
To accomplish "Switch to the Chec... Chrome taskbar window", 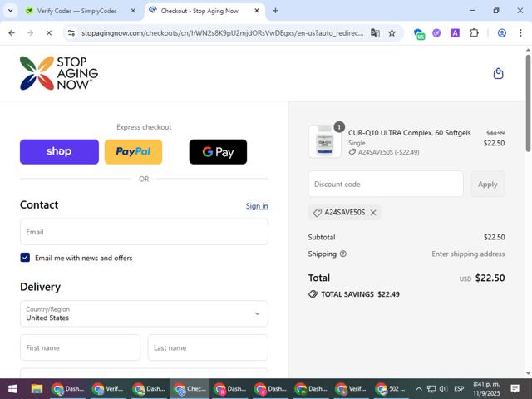I will (190, 389).
